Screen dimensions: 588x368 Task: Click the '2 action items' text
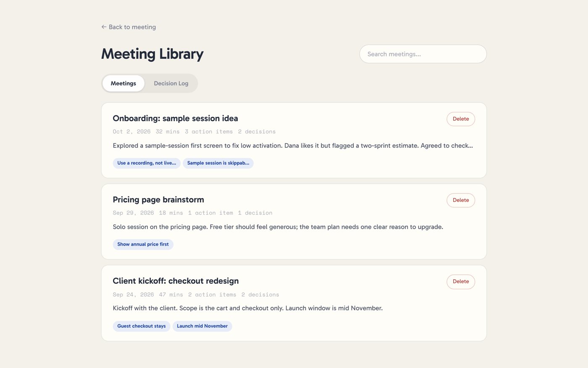[x=212, y=294]
